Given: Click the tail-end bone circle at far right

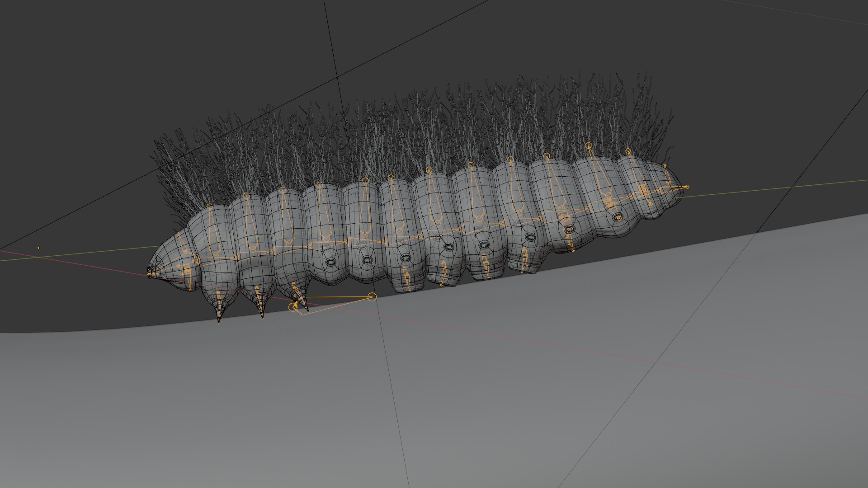Looking at the screenshot, I should [687, 187].
